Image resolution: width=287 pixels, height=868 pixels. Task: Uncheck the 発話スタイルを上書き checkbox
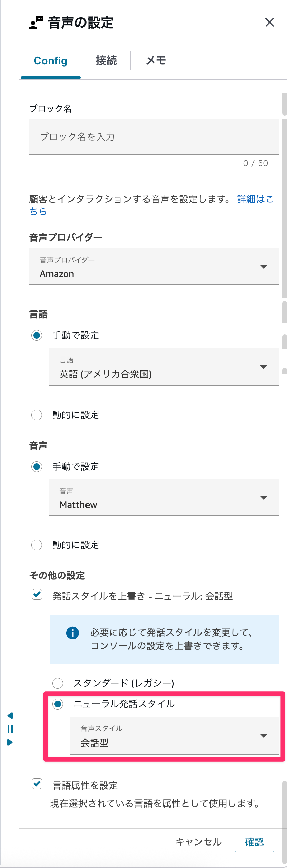37,595
